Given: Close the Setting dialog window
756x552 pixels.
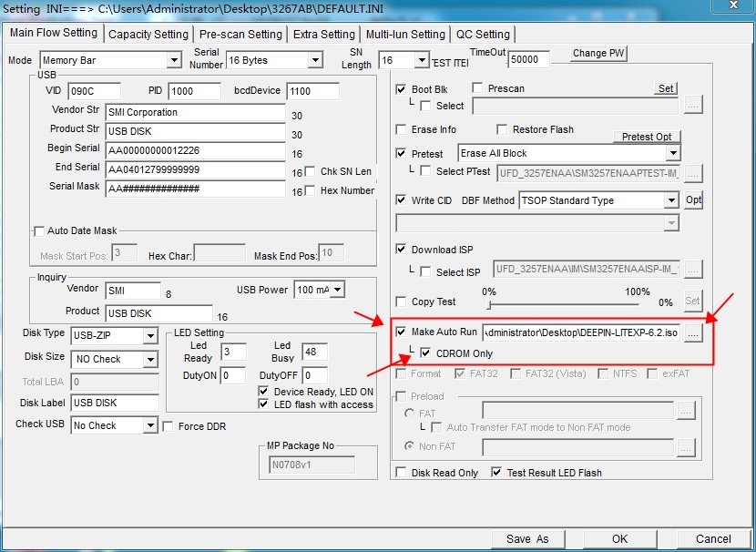Looking at the screenshot, I should [731, 6].
